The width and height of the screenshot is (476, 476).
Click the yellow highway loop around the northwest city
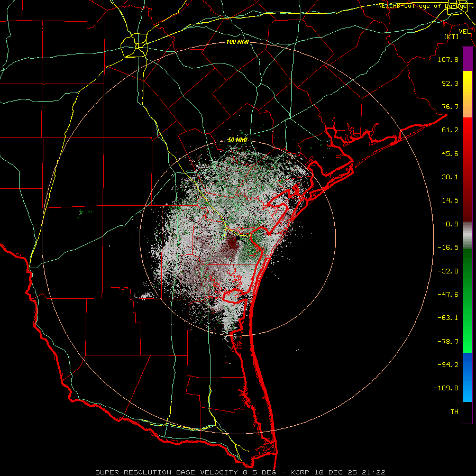tap(134, 45)
